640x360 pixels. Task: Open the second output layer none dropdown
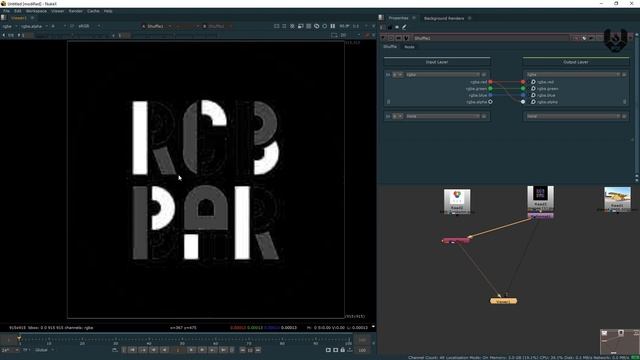click(x=573, y=116)
